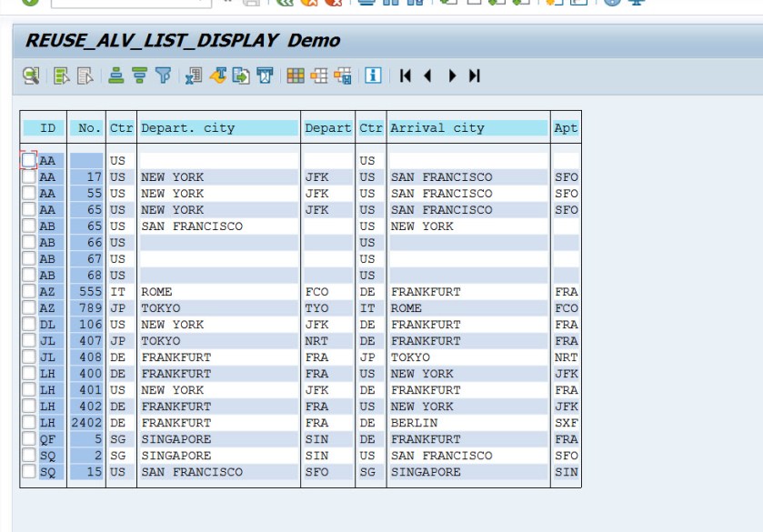Click the Deselect All rows icon
Screen dimensions: 763x532
pos(85,76)
